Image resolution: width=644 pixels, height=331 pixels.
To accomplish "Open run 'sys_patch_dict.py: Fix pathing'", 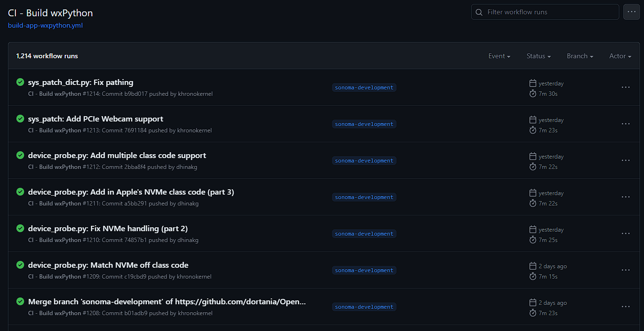I will [x=80, y=83].
